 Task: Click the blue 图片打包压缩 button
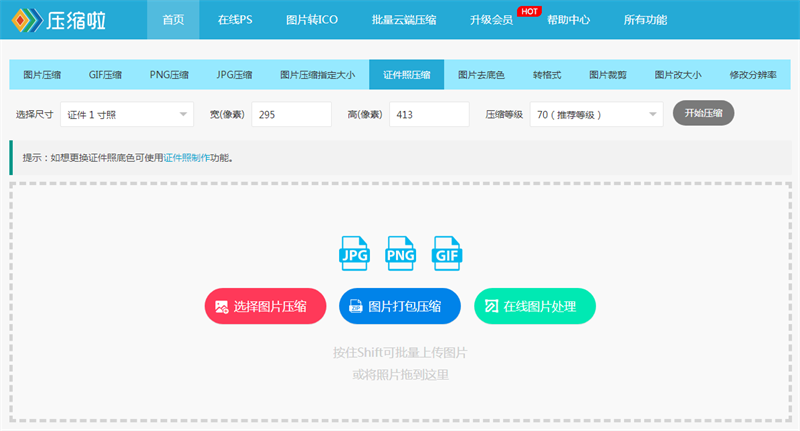(x=400, y=306)
